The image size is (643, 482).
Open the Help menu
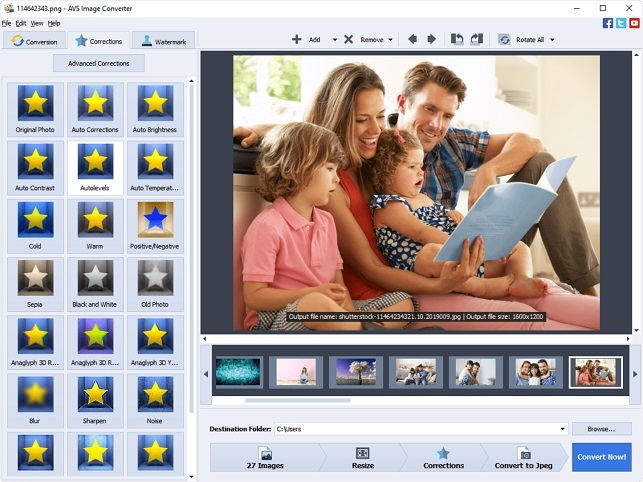[54, 23]
